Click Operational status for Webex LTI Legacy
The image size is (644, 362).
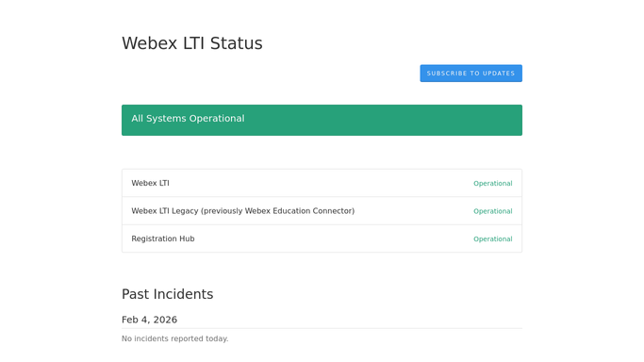[x=492, y=211]
